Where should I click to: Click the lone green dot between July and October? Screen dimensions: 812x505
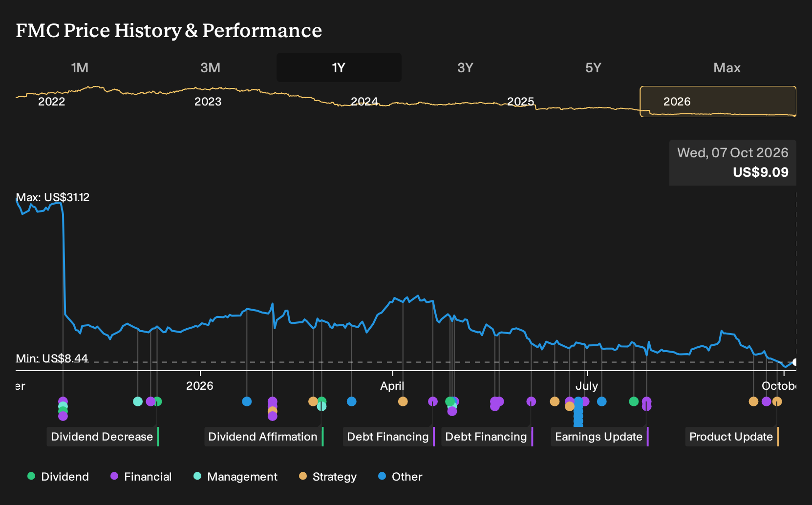(634, 401)
